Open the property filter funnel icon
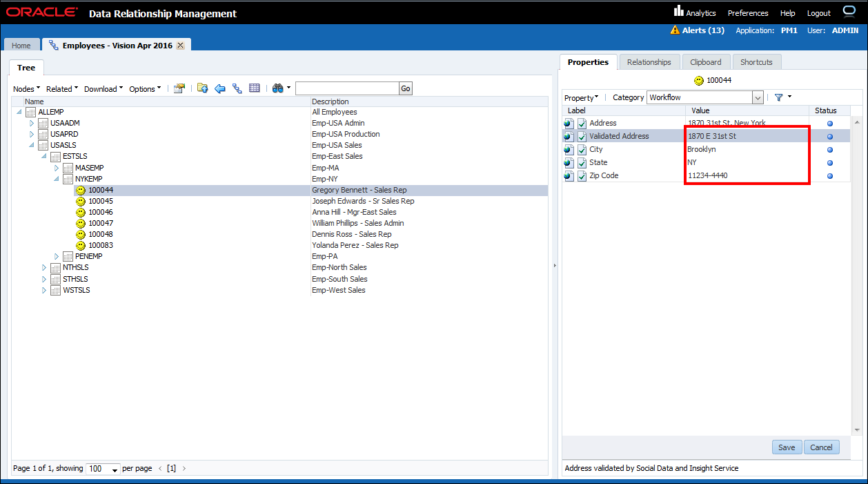 778,97
